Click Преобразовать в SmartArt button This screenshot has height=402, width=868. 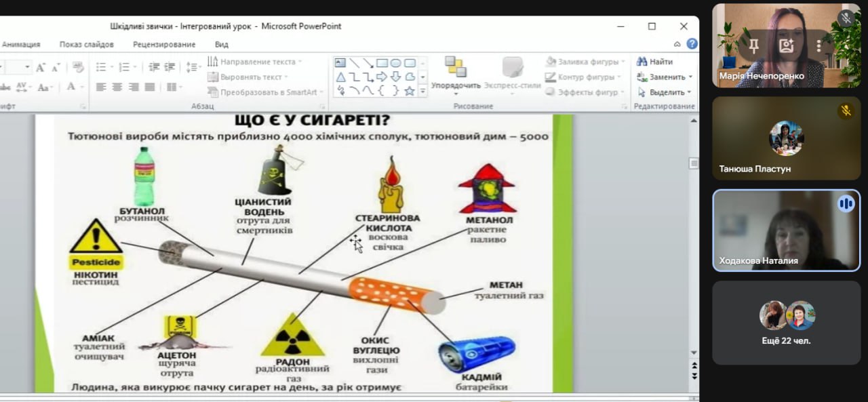262,92
